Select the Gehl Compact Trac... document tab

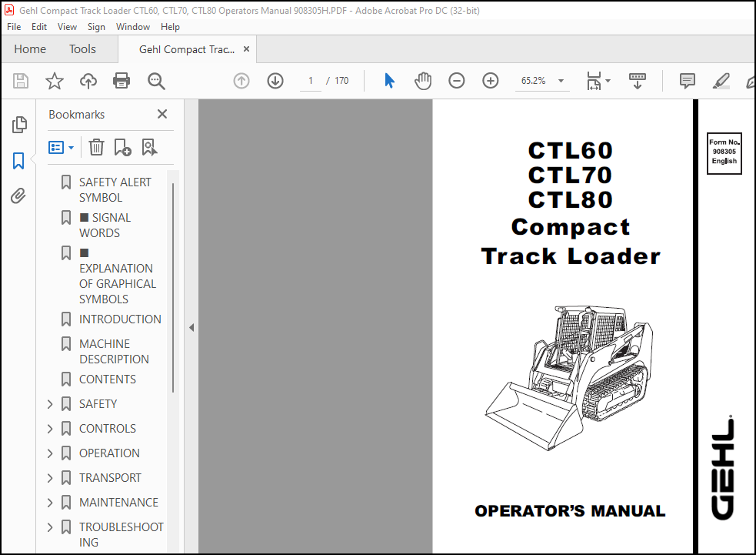187,49
